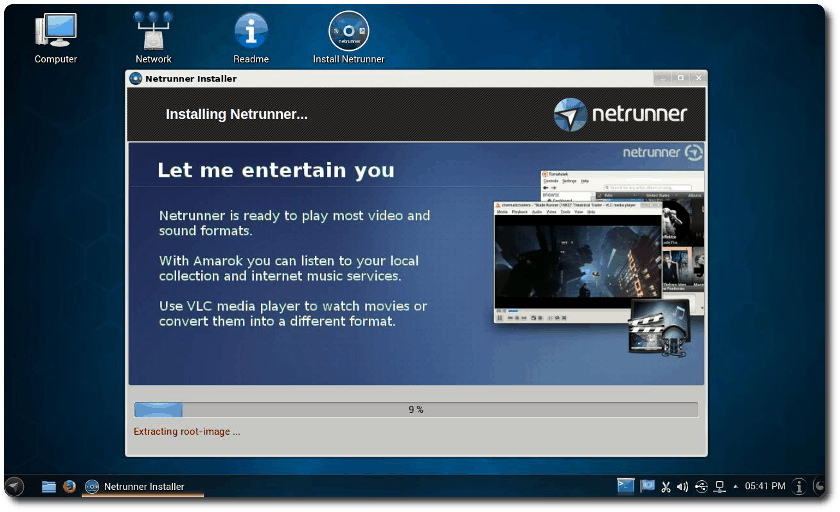
Task: Open the terminal icon in system tray
Action: tap(625, 486)
